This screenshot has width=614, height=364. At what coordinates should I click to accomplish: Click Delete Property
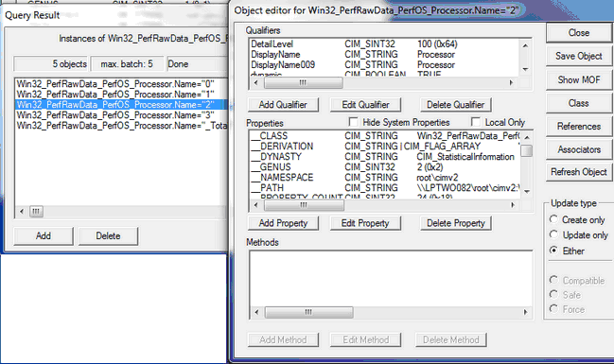pyautogui.click(x=456, y=223)
